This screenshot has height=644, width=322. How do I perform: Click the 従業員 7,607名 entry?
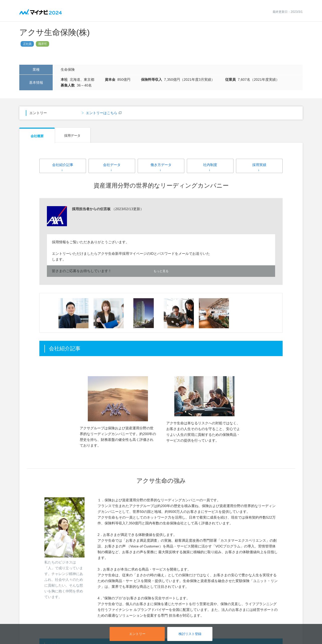[252, 79]
